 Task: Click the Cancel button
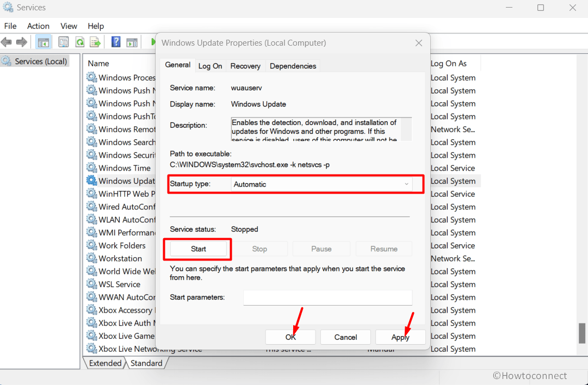346,337
